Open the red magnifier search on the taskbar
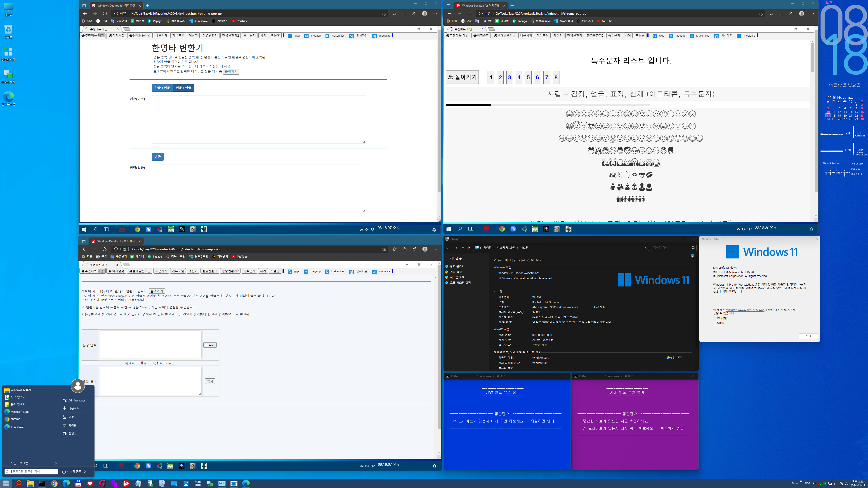868x488 pixels. pyautogui.click(x=18, y=483)
